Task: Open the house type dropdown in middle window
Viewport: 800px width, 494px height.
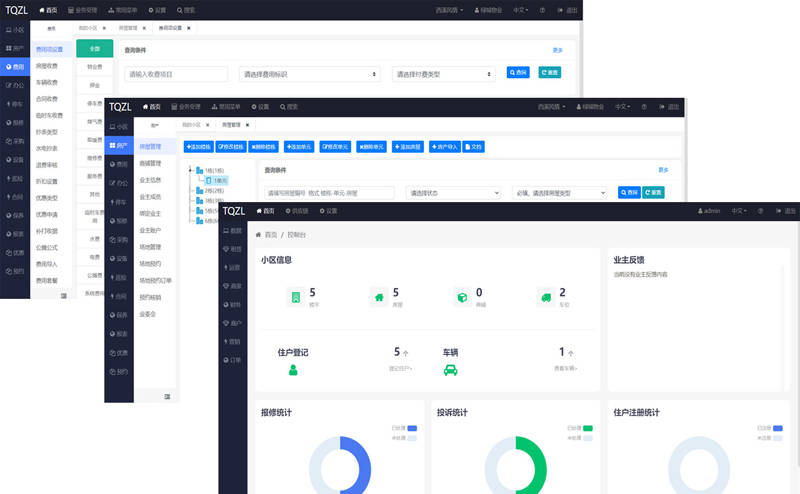Action: pyautogui.click(x=560, y=193)
